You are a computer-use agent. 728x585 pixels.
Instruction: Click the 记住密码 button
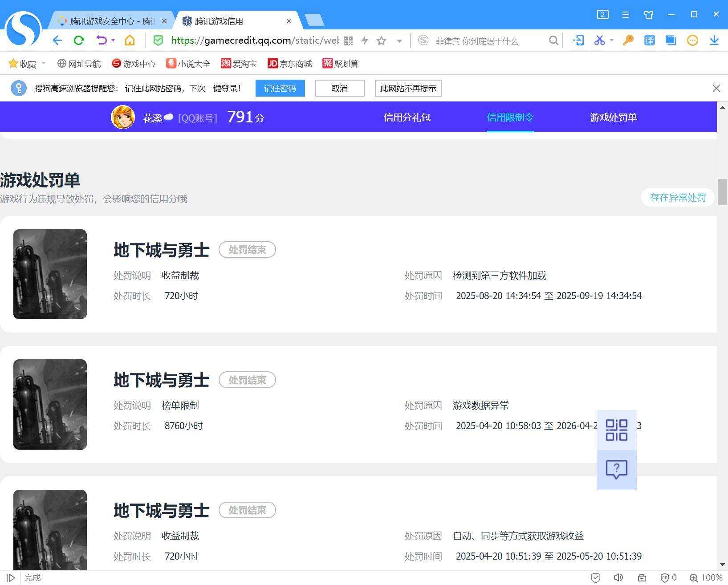[x=280, y=88]
